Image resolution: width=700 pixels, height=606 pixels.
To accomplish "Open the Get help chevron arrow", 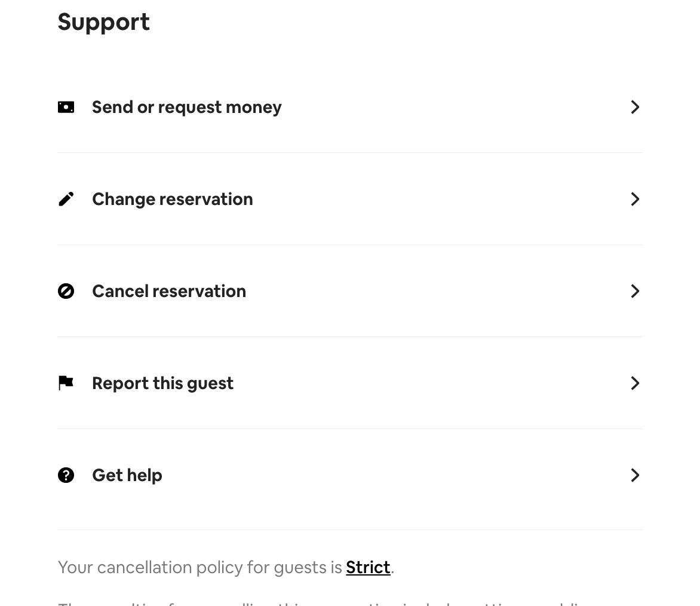I will tap(635, 475).
